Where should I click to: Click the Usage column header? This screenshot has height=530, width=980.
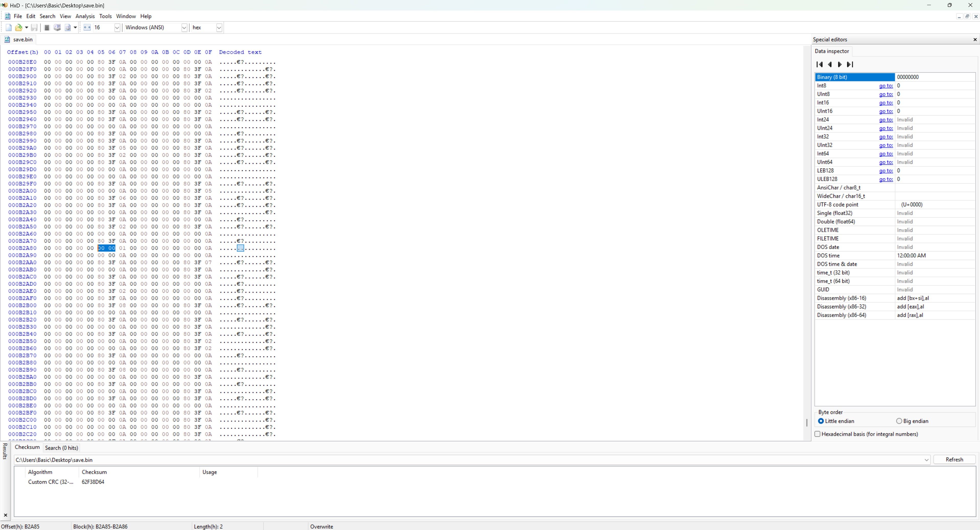(228, 472)
